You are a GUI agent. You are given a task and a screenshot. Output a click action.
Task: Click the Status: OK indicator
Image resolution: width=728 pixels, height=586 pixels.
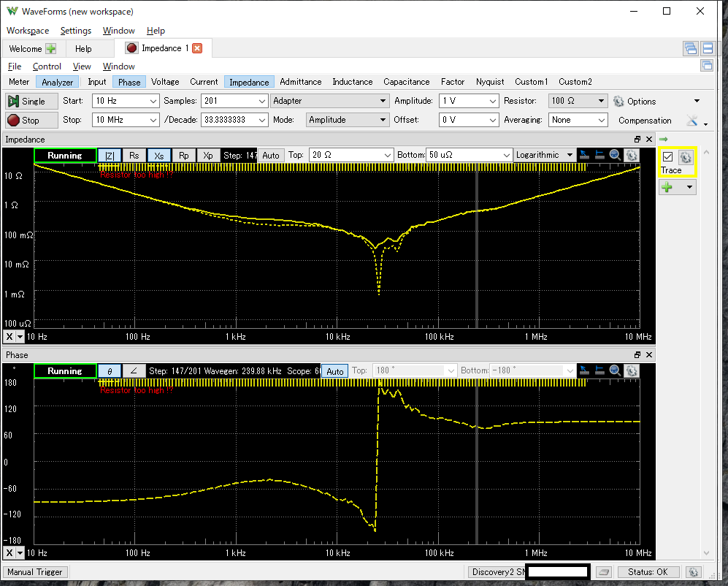pyautogui.click(x=648, y=572)
